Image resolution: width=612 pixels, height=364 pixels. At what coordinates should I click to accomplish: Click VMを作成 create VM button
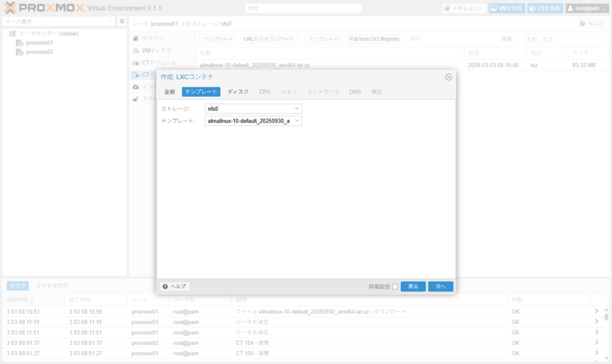[506, 8]
